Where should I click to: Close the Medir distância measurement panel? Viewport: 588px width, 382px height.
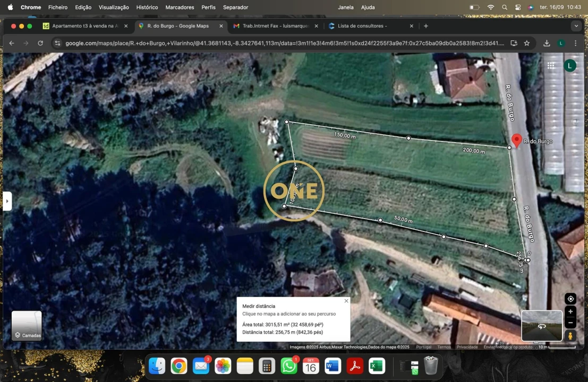click(346, 301)
